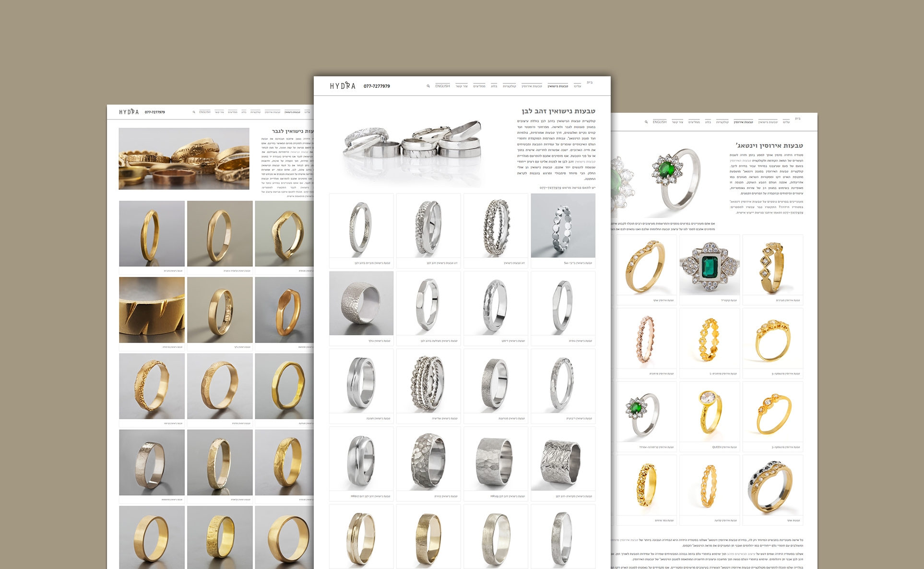Click gold band with carved slash marks thumbnail
The width and height of the screenshot is (924, 569).
coord(152,310)
